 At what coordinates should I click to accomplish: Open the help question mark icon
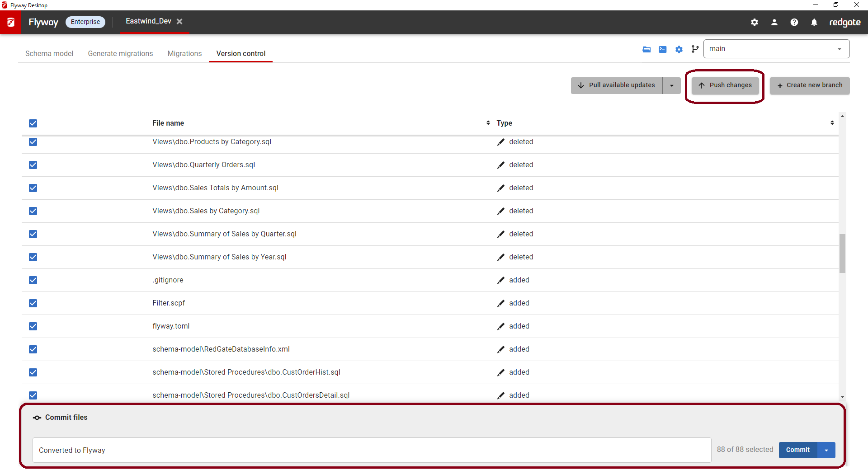tap(794, 22)
